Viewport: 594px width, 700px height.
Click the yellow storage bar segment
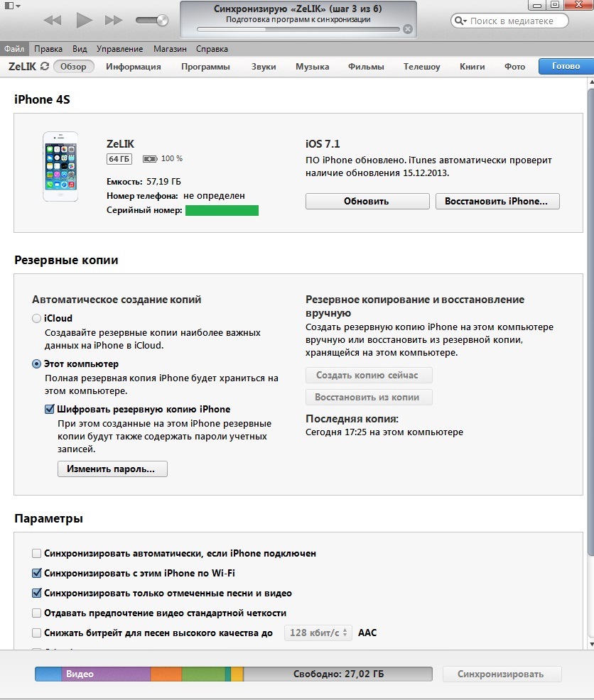[x=237, y=674]
